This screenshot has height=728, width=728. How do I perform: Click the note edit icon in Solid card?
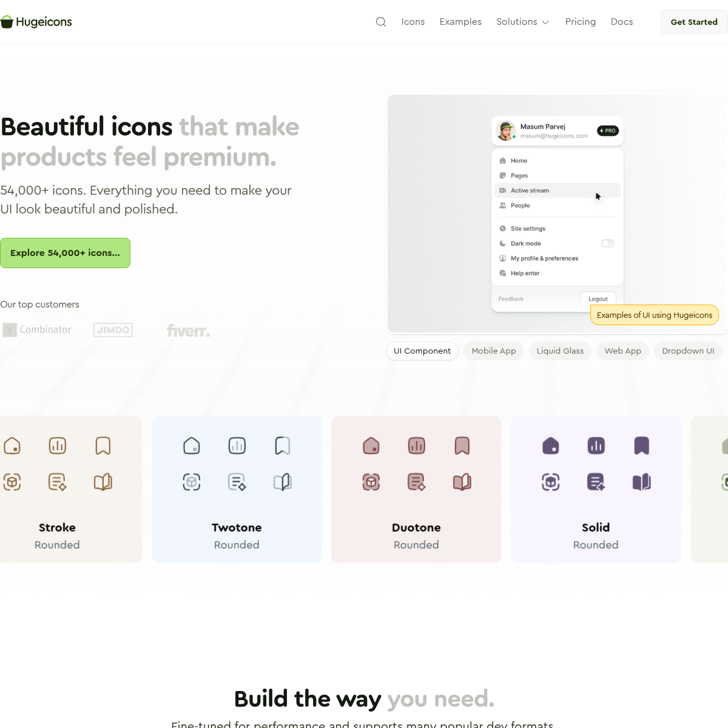click(596, 482)
